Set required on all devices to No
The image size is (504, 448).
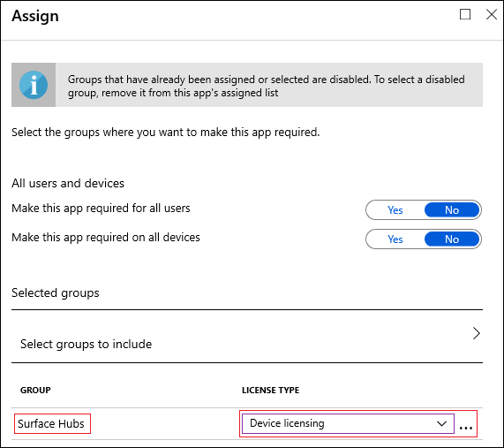click(x=452, y=239)
